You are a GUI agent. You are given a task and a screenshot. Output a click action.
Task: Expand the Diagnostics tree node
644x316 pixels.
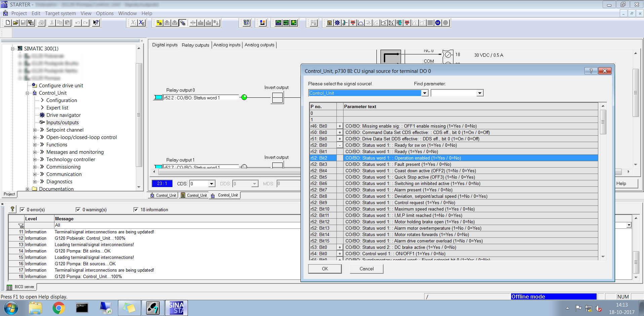(35, 182)
